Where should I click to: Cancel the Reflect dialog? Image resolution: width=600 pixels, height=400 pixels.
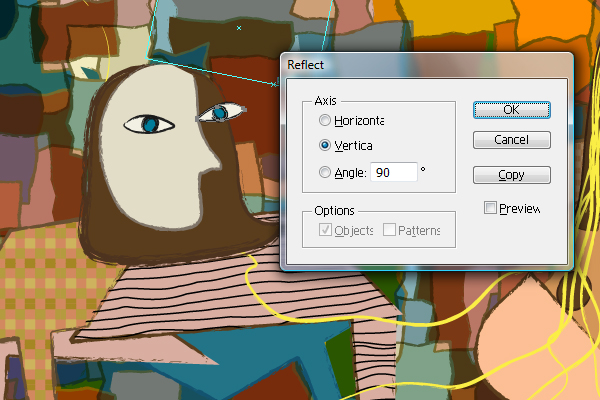512,140
